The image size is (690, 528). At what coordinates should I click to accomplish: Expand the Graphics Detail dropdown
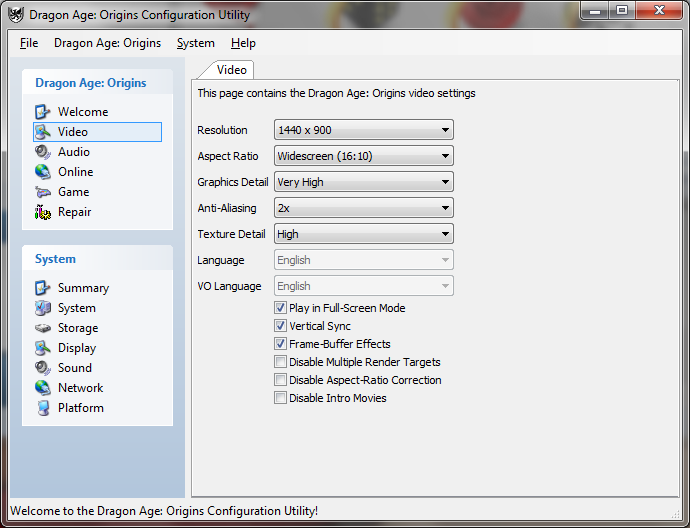pos(363,182)
